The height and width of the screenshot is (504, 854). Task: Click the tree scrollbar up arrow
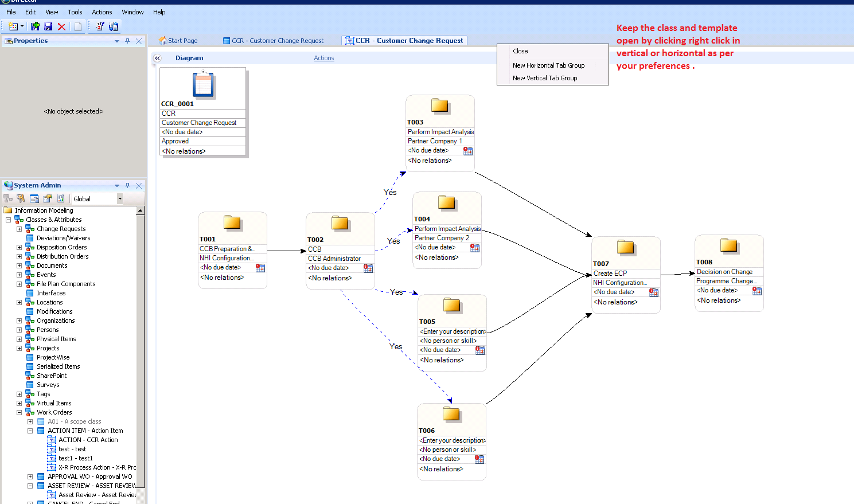tap(141, 211)
